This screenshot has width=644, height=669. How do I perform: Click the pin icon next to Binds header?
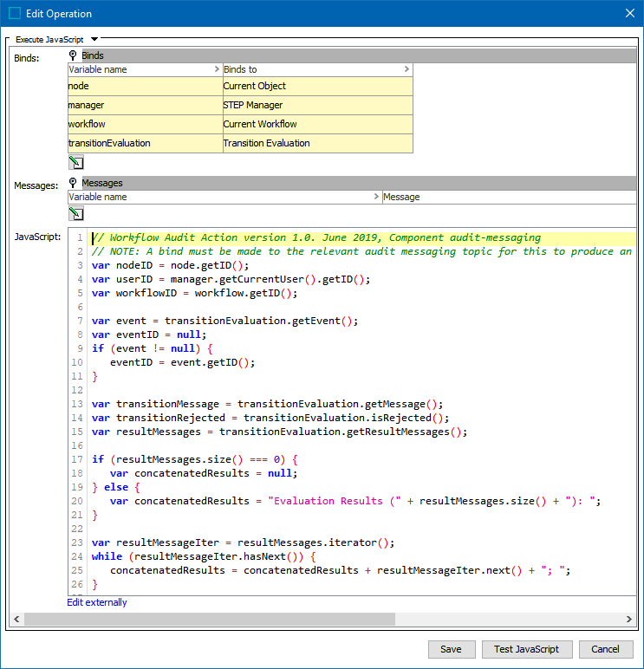tap(74, 55)
